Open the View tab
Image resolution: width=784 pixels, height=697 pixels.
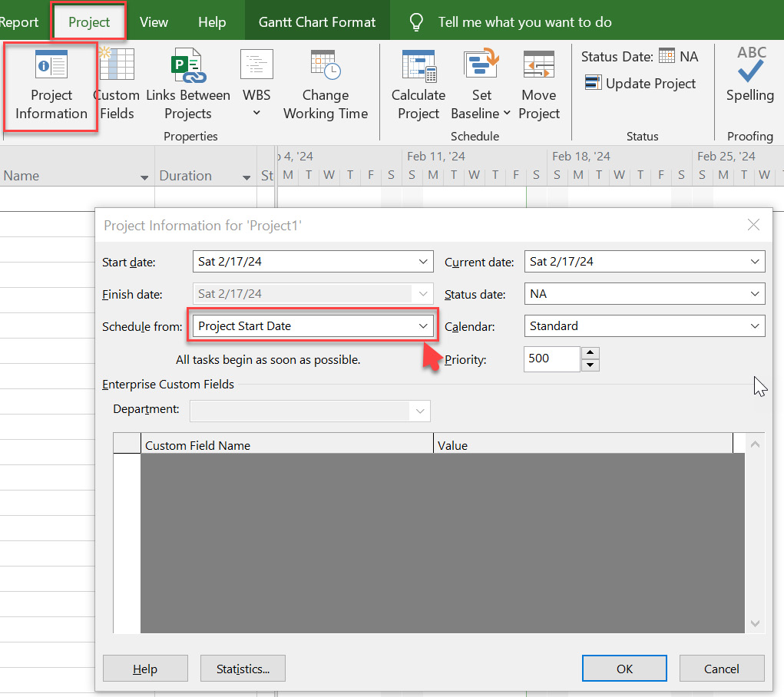(x=154, y=22)
